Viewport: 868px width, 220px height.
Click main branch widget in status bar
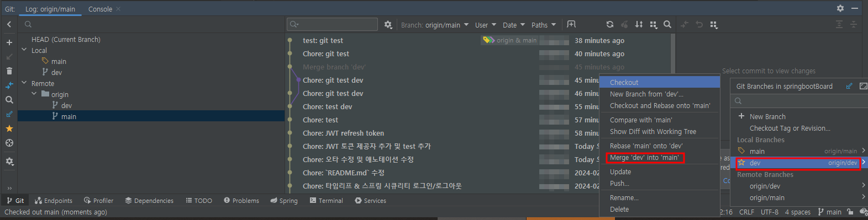click(x=829, y=212)
